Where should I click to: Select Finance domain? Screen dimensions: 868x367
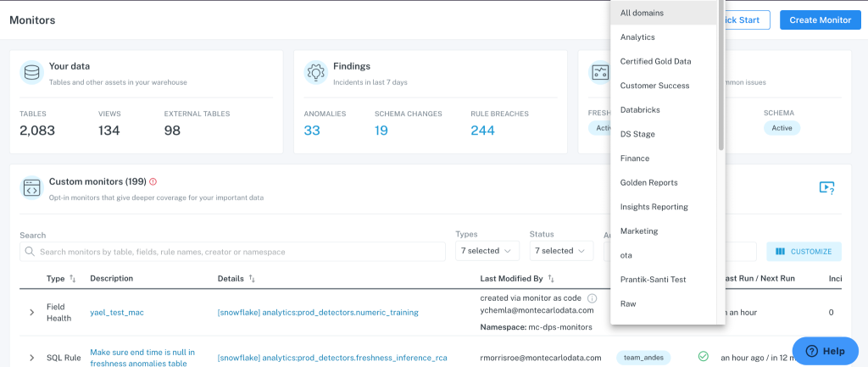click(x=664, y=158)
